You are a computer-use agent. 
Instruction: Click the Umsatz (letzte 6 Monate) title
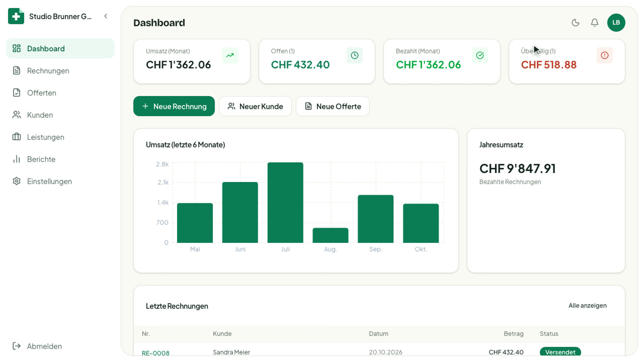coord(185,144)
